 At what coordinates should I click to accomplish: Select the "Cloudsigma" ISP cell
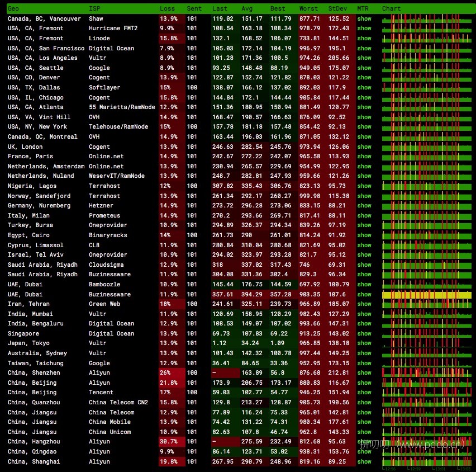(x=106, y=265)
